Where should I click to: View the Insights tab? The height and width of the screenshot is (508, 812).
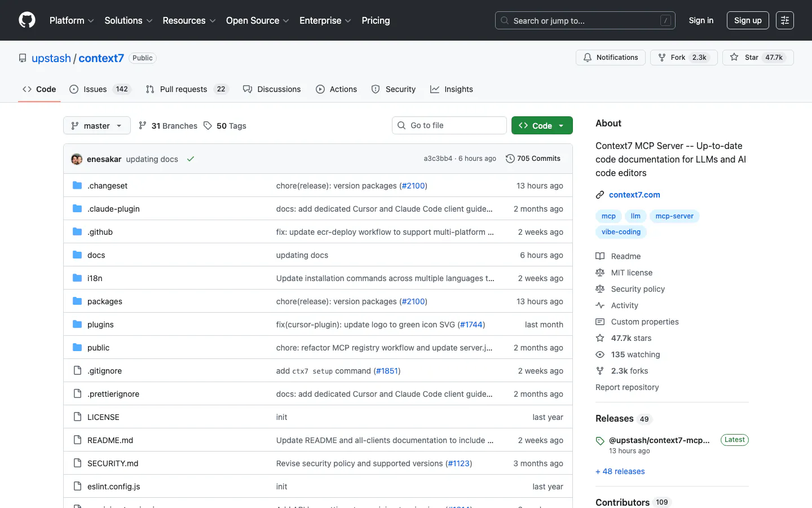pyautogui.click(x=452, y=89)
